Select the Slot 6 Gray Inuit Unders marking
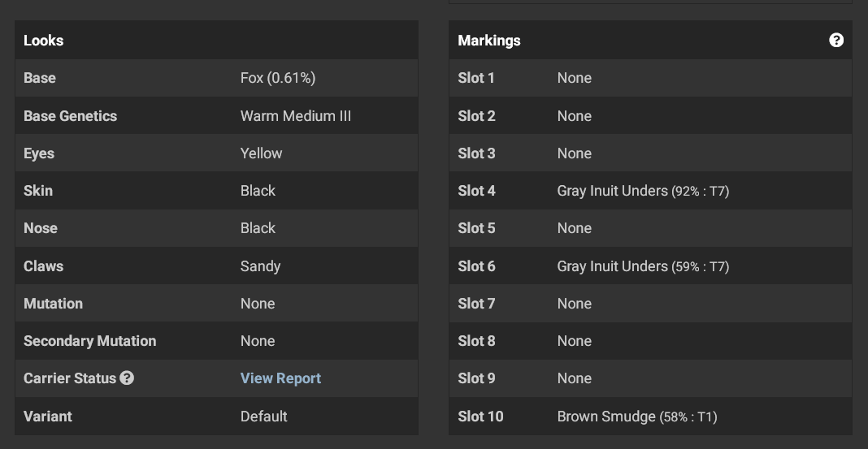This screenshot has height=449, width=868. 643,266
